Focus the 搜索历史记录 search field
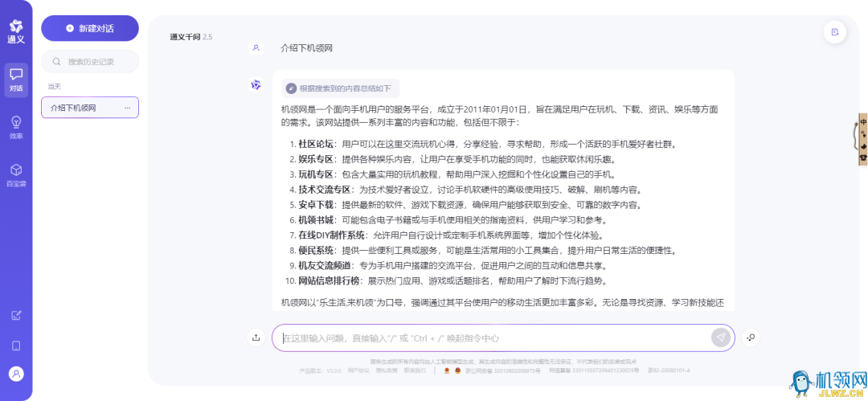The image size is (868, 401). [x=90, y=62]
